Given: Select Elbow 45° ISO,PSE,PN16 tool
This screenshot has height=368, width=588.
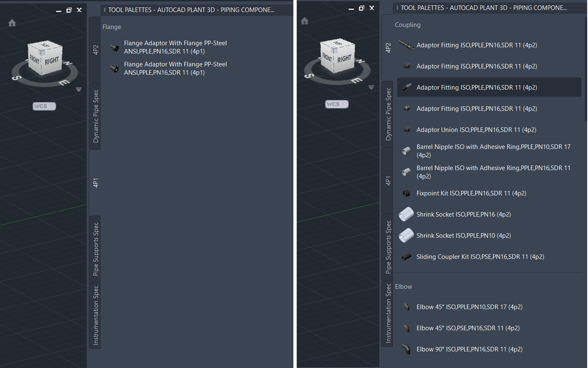Looking at the screenshot, I should point(489,328).
